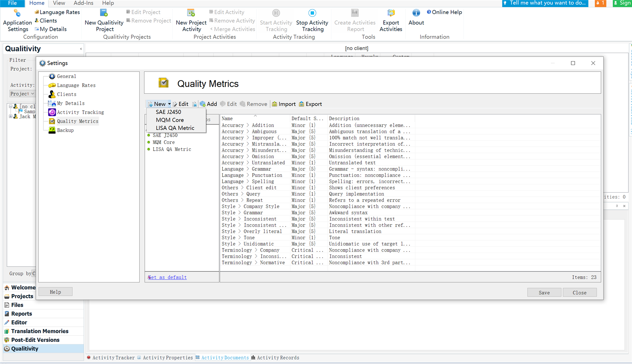
Task: Click Tell me what you want search box
Action: coord(545,3)
